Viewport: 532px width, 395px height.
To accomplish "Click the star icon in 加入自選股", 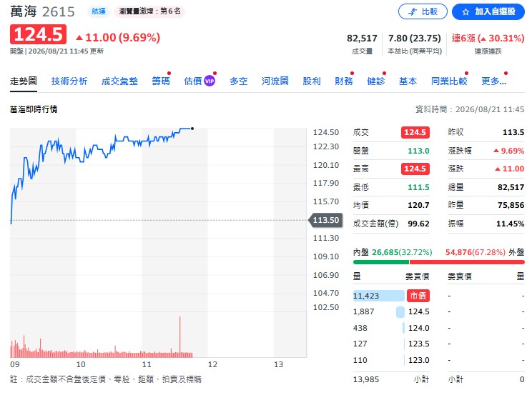I will pos(465,12).
